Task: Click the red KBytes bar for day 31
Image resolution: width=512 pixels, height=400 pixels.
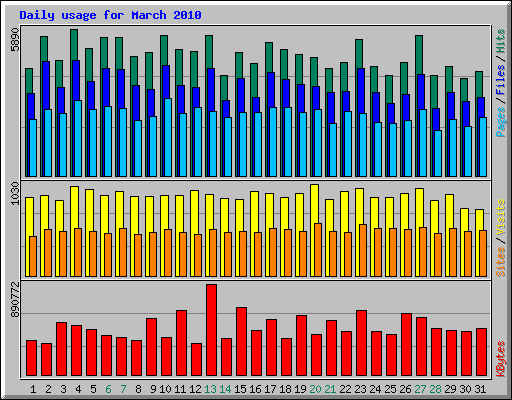Action: point(481,352)
